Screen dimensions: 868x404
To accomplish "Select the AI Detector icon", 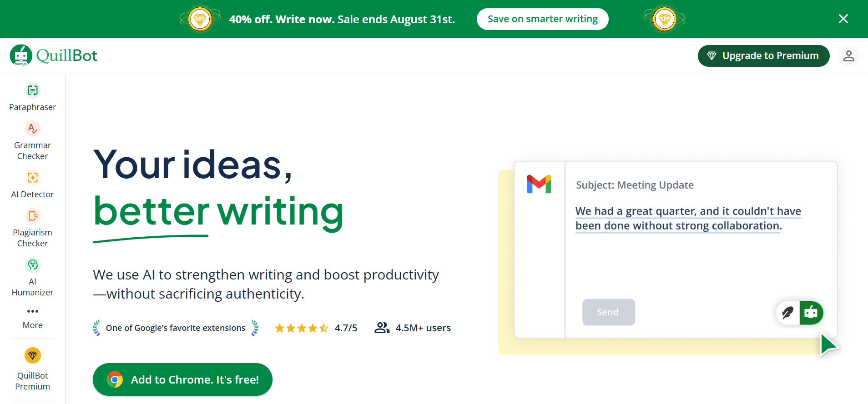I will click(x=33, y=178).
